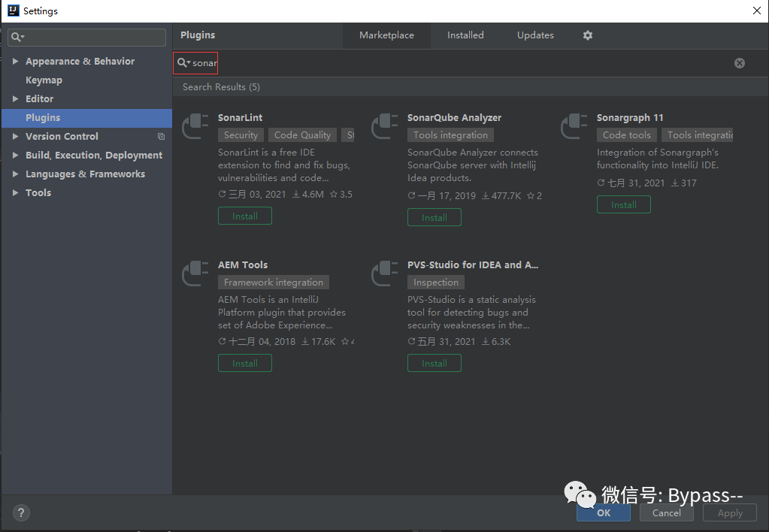
Task: Click Sonargraph 317 downloads count
Action: point(683,183)
